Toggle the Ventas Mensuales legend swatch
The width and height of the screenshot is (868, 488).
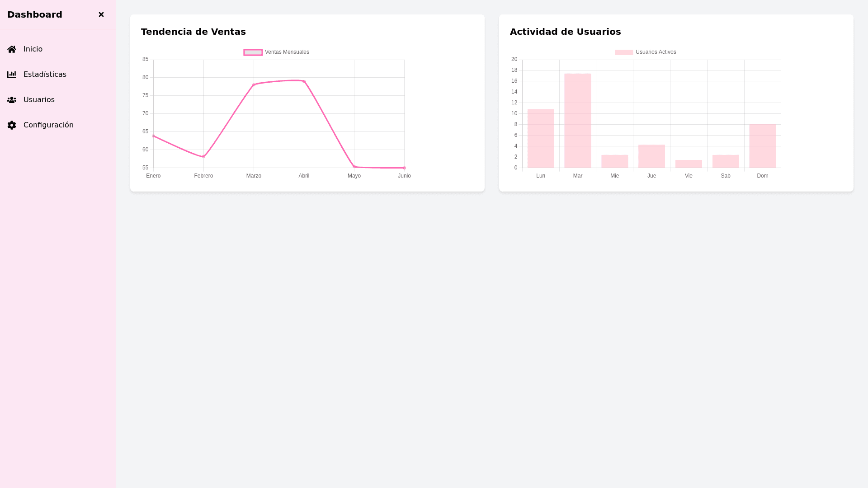(253, 52)
